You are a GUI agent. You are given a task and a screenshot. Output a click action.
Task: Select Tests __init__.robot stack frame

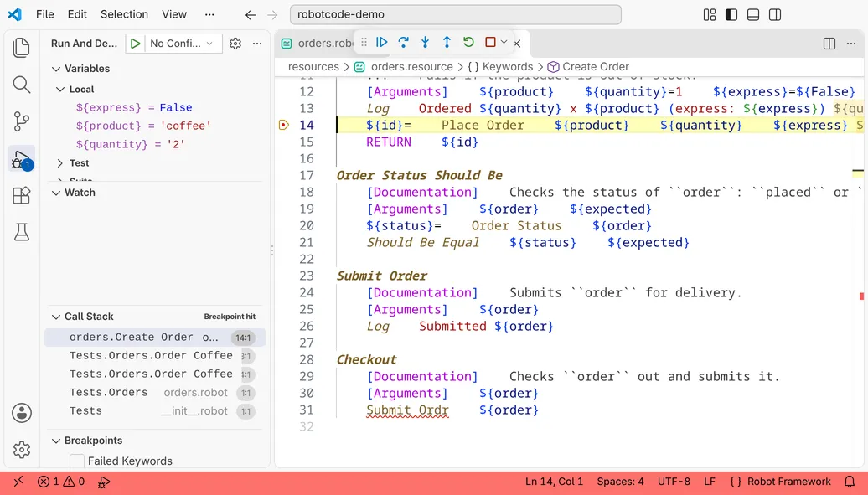tap(155, 411)
